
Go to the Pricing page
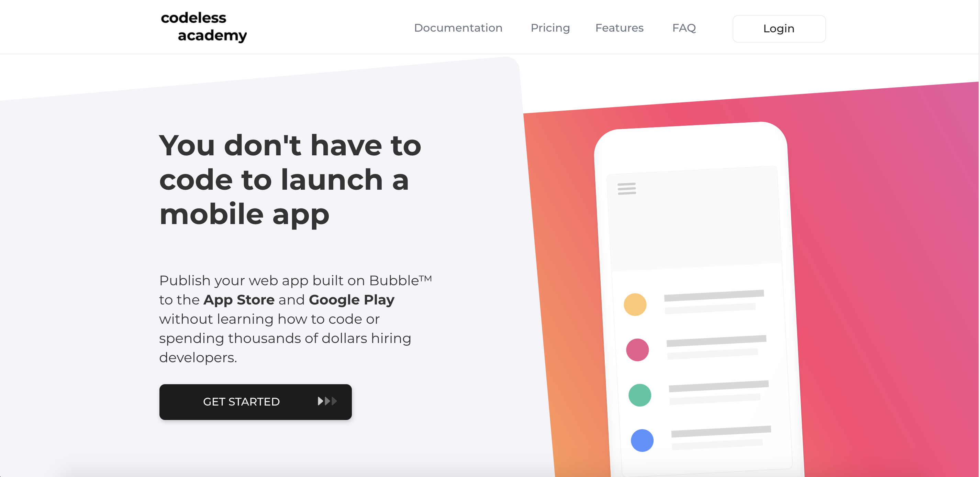pos(550,28)
